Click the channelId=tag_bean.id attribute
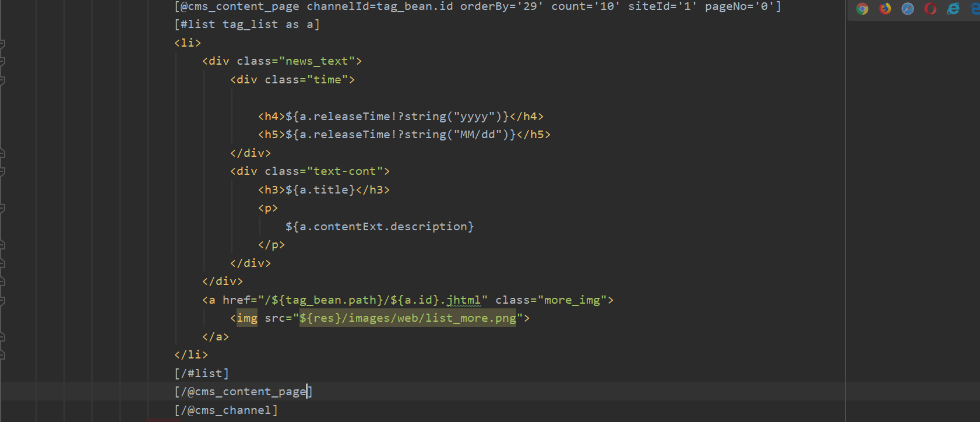The width and height of the screenshot is (980, 422). [380, 6]
